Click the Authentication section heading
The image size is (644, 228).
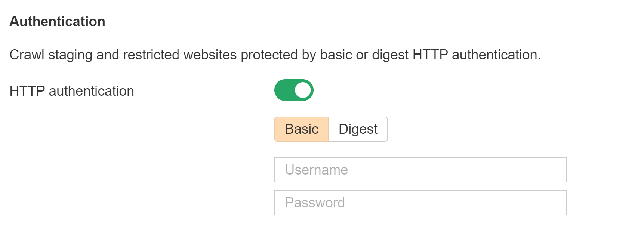coord(57,21)
